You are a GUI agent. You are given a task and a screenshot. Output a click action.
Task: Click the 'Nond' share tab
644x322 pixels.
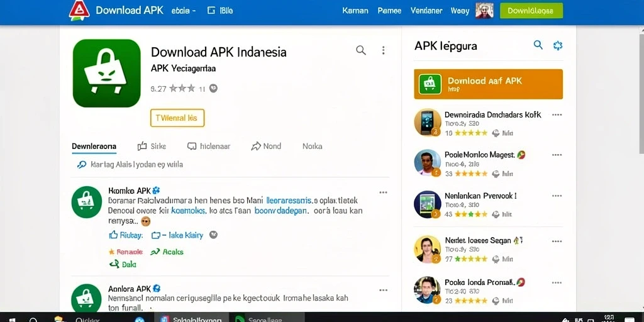coord(266,146)
